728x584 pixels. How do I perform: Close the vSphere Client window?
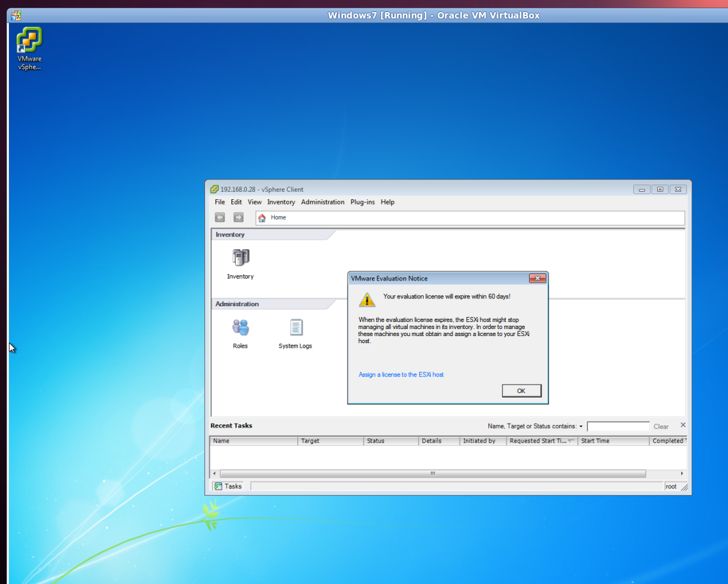tap(678, 189)
